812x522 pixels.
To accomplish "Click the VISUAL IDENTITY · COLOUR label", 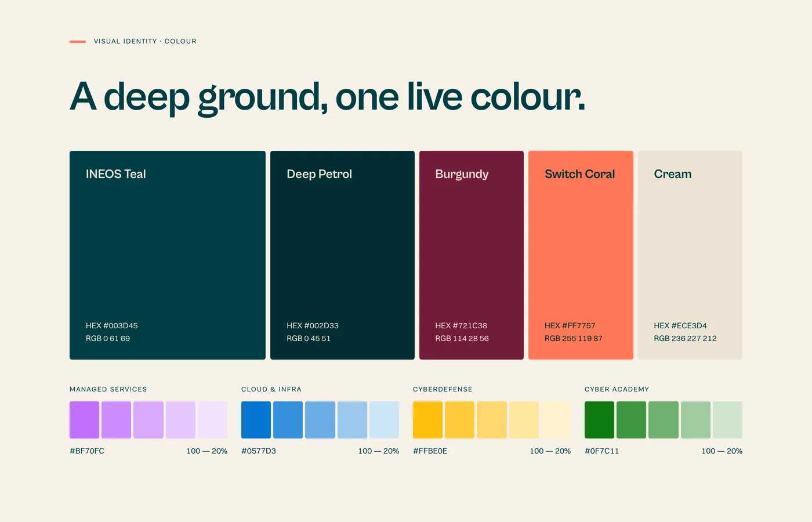I will click(x=145, y=41).
